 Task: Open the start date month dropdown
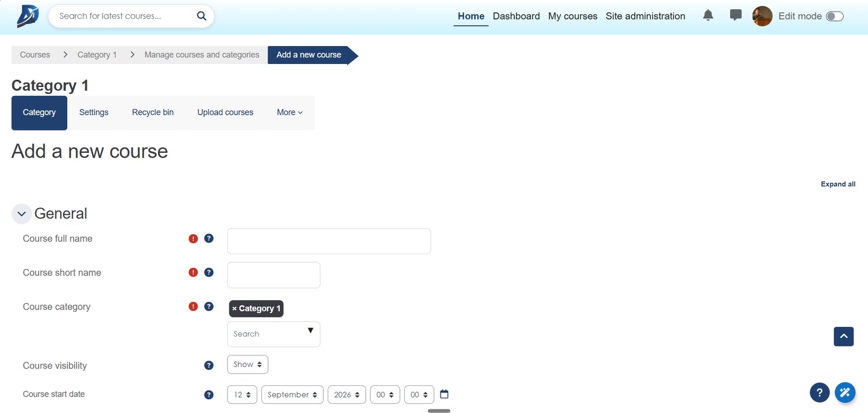click(292, 395)
